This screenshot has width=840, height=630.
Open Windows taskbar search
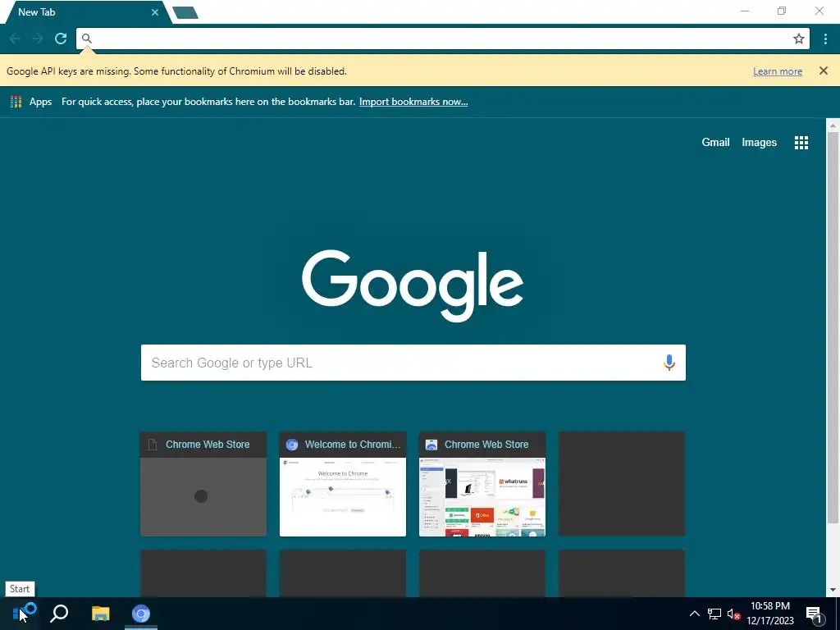click(x=59, y=614)
